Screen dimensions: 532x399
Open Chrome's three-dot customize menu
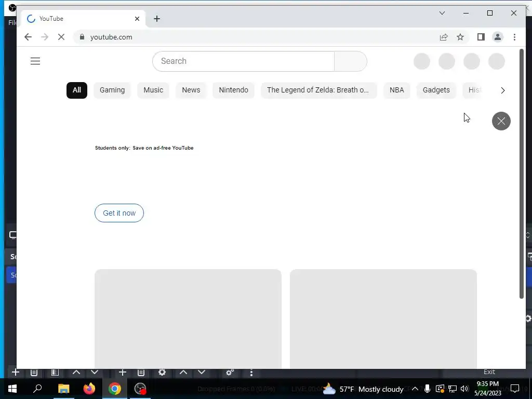[514, 37]
